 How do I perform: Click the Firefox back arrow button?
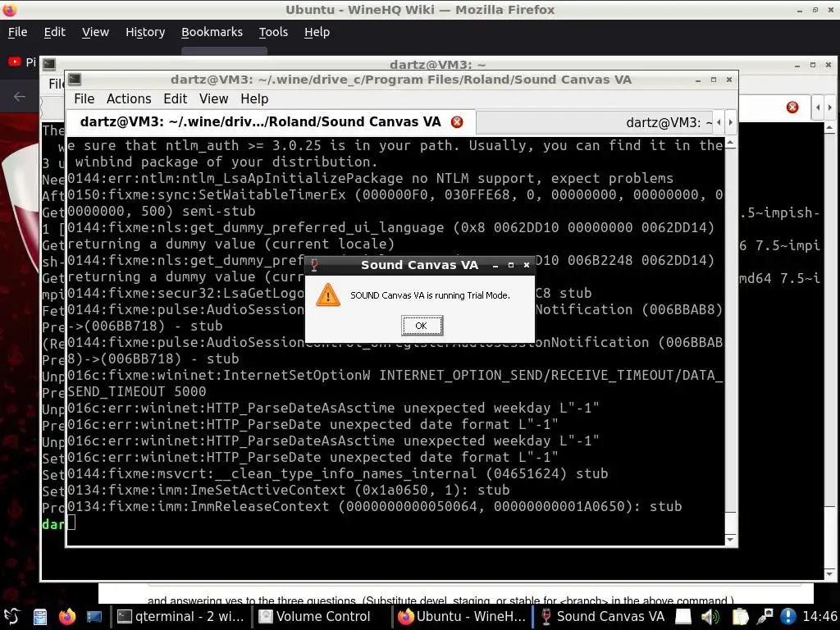point(20,97)
